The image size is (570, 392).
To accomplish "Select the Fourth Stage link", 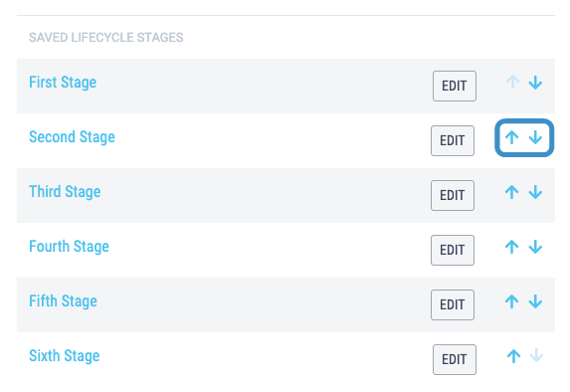I will click(x=69, y=247).
